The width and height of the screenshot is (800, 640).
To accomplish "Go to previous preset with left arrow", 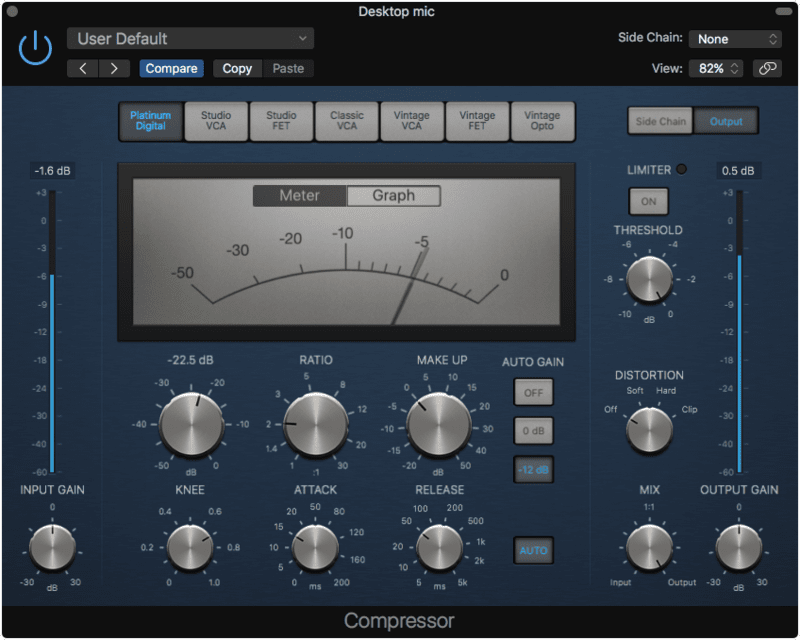I will pyautogui.click(x=83, y=68).
